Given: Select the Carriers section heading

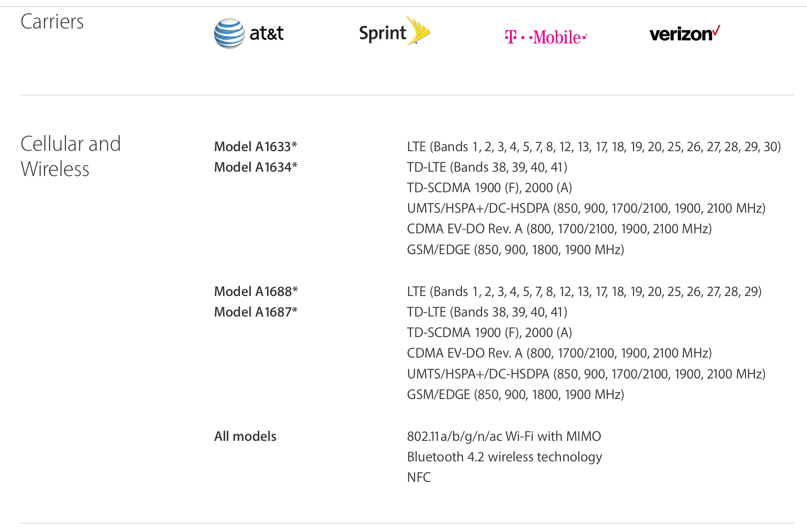Looking at the screenshot, I should 52,22.
